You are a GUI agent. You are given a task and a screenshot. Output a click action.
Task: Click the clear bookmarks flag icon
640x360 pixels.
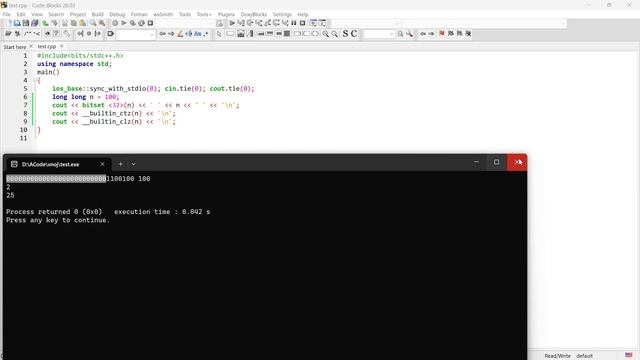pyautogui.click(x=469, y=34)
